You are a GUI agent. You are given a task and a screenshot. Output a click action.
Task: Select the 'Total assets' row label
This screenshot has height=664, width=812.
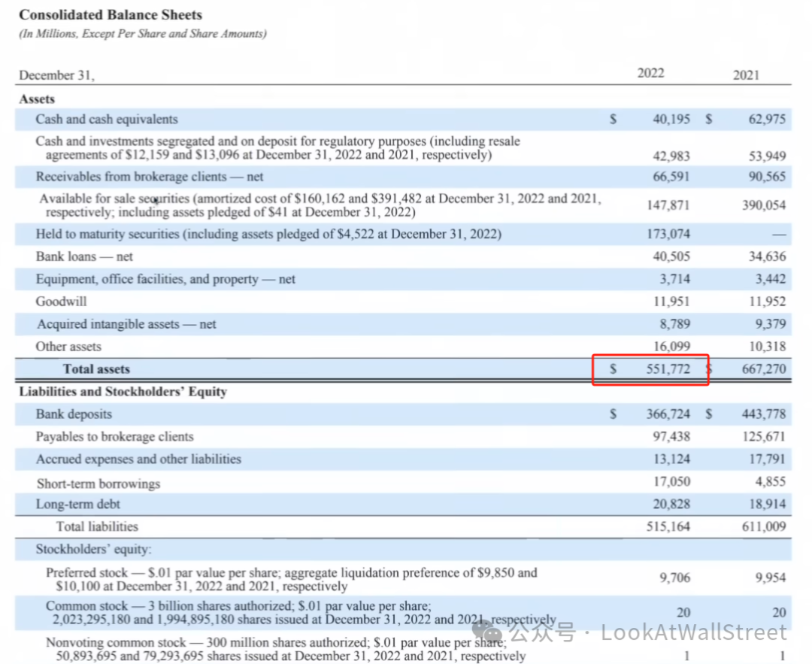[96, 369]
